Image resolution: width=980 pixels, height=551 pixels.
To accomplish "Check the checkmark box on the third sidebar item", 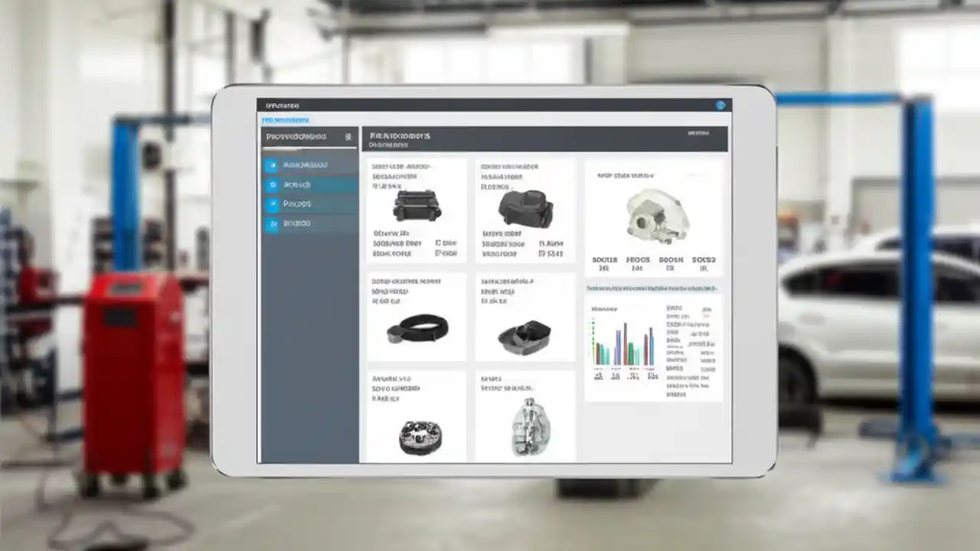I will tap(273, 204).
